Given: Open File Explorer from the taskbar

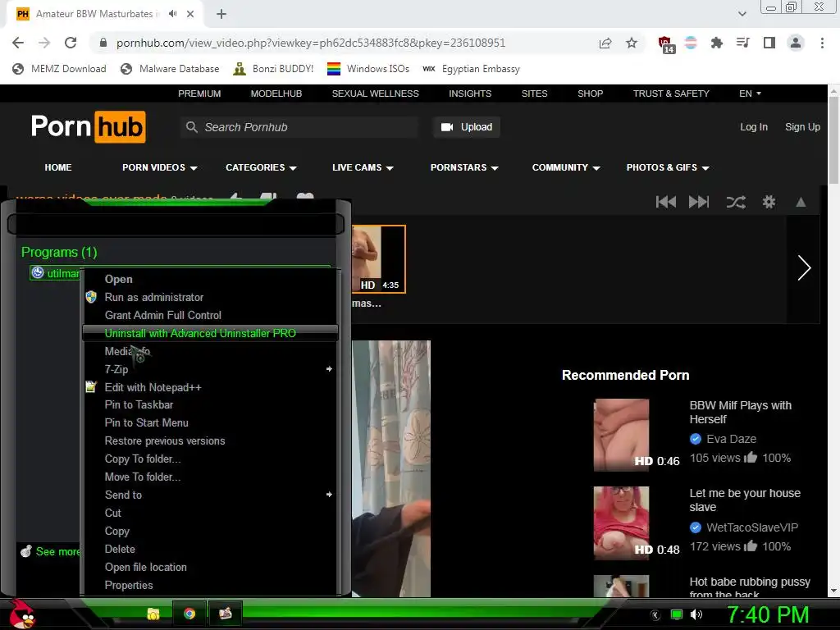Looking at the screenshot, I should pos(153,614).
